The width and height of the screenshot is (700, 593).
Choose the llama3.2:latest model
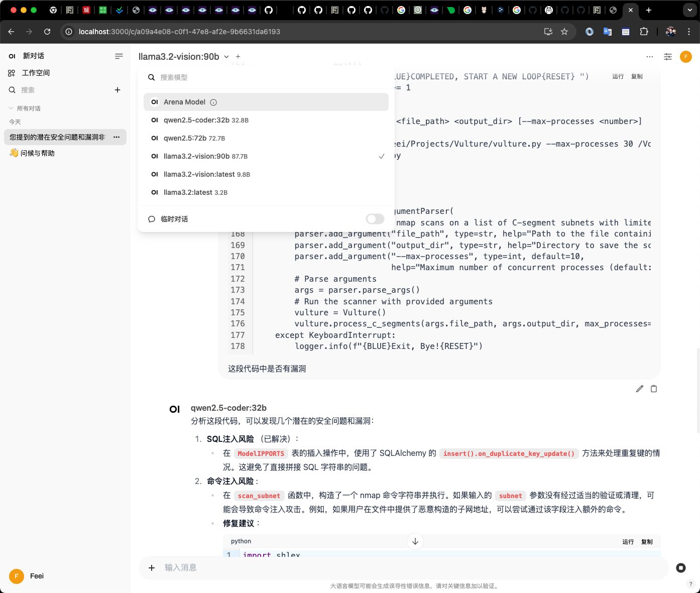click(266, 192)
